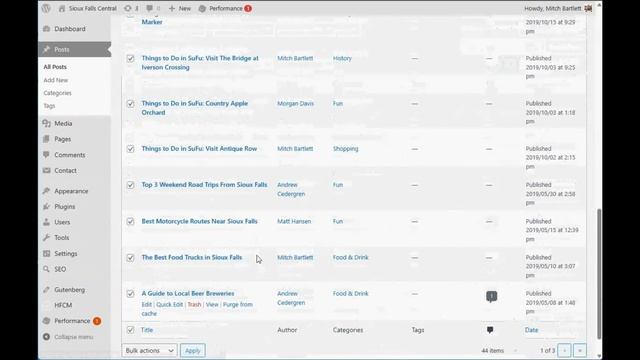Image resolution: width=640 pixels, height=360 pixels.
Task: Click Edit link under Beer Breweries post
Action: (x=147, y=304)
